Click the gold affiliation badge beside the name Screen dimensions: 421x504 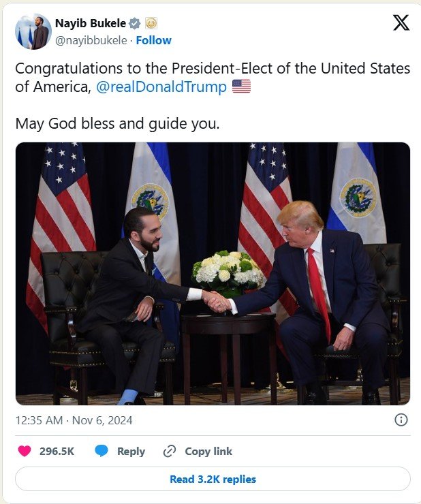[151, 24]
